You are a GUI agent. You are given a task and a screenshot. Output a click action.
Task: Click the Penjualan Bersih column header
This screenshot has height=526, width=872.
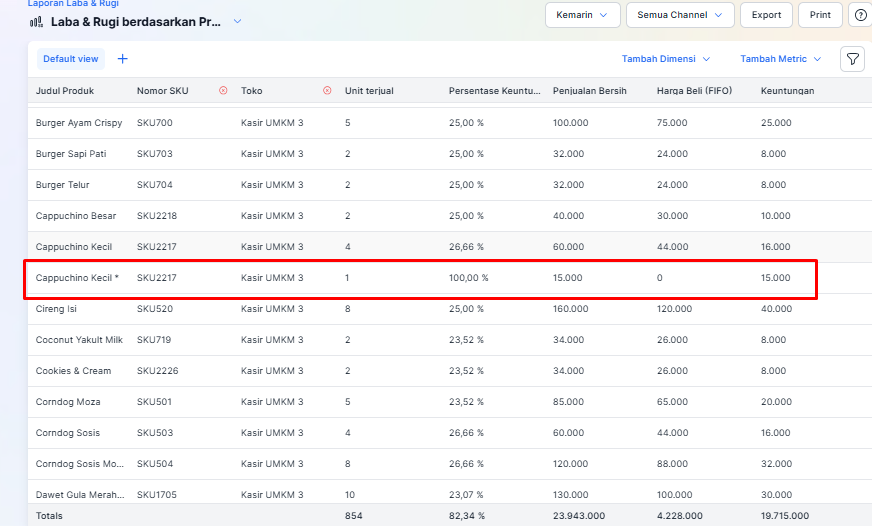tap(589, 91)
